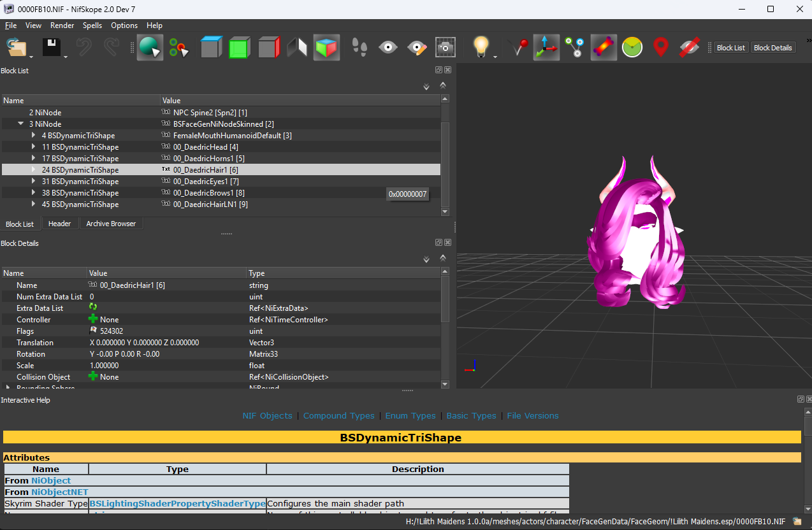This screenshot has width=812, height=530.
Task: Open the File menu
Action: click(x=11, y=25)
